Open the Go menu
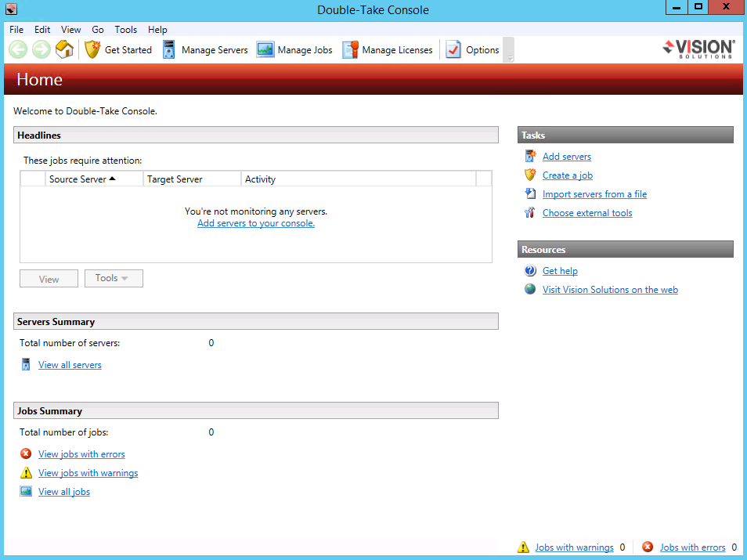This screenshot has height=560, width=747. click(98, 30)
